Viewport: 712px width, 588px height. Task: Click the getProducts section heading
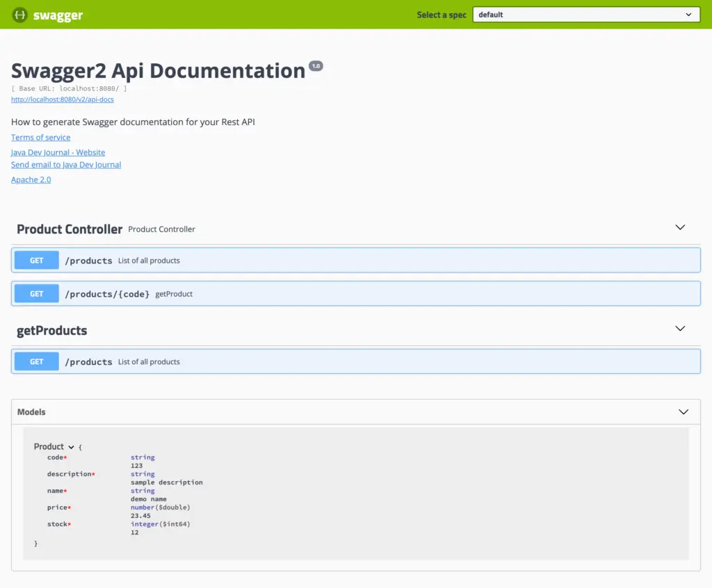click(x=51, y=330)
